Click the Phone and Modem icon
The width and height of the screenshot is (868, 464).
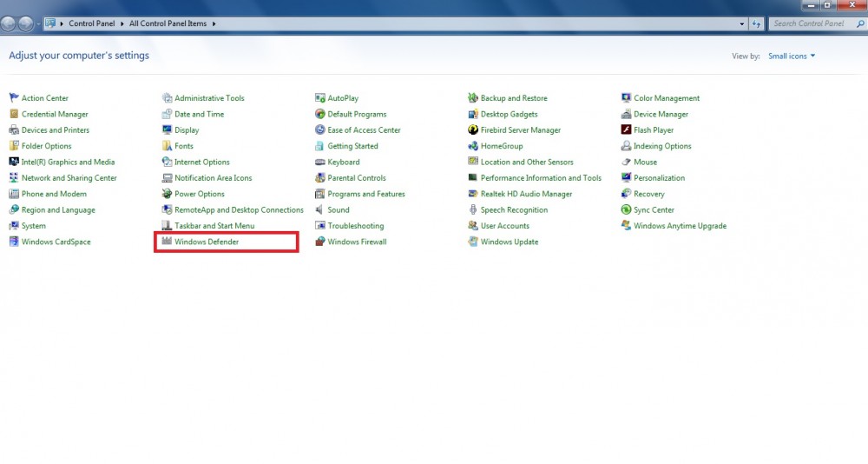(x=14, y=194)
